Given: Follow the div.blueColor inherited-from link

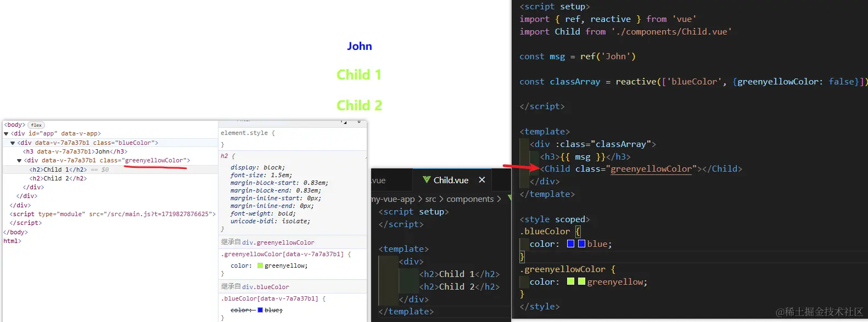Looking at the screenshot, I should [266, 287].
